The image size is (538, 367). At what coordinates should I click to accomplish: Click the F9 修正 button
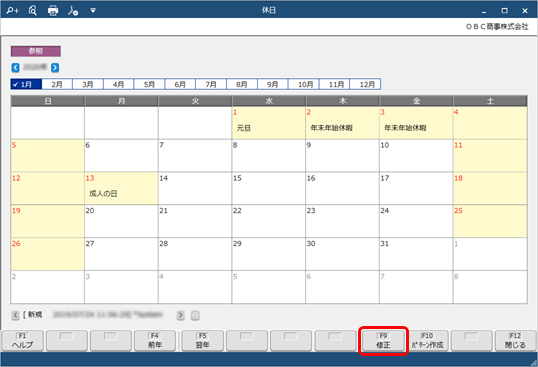pyautogui.click(x=383, y=341)
